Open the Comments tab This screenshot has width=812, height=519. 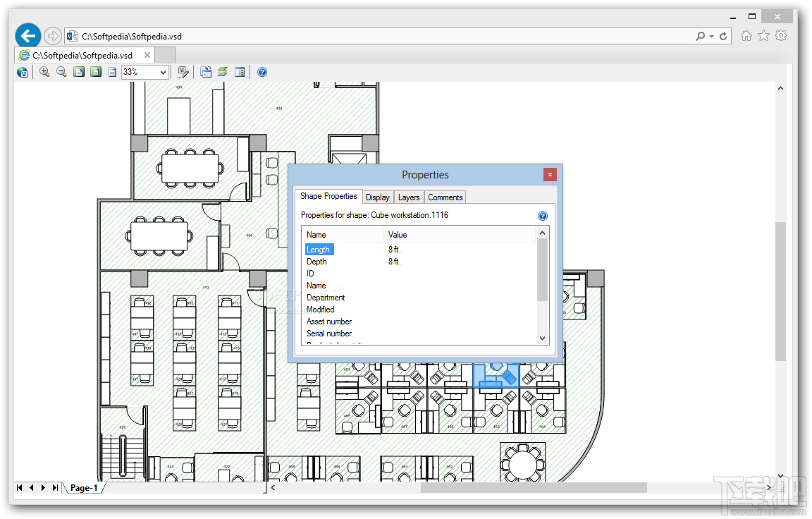click(445, 197)
